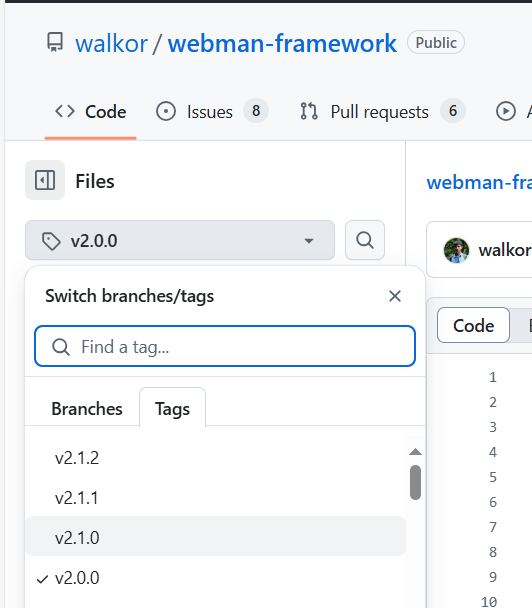532x608 pixels.
Task: Select the Code view button in file panel
Action: 473,325
